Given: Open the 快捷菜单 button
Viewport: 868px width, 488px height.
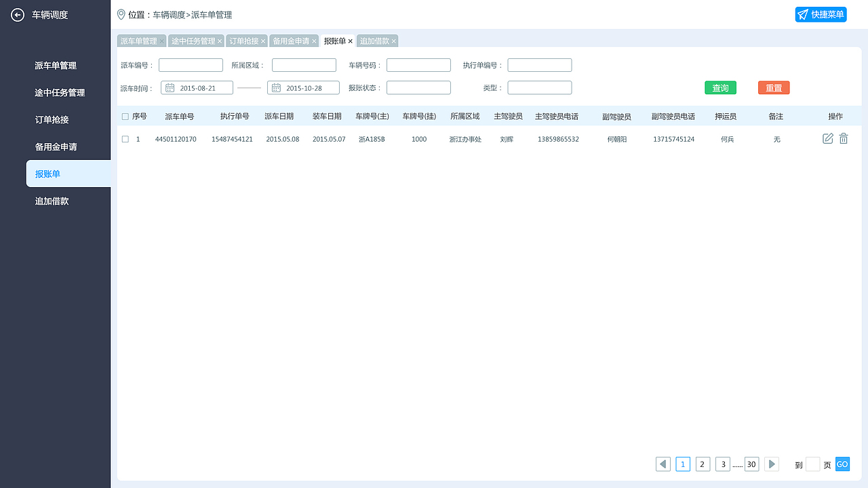Looking at the screenshot, I should (x=821, y=14).
